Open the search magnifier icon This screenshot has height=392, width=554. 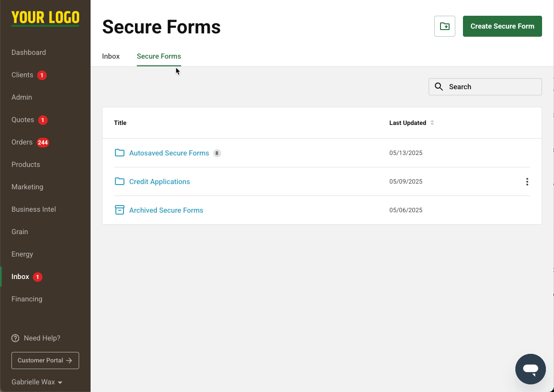(x=439, y=87)
